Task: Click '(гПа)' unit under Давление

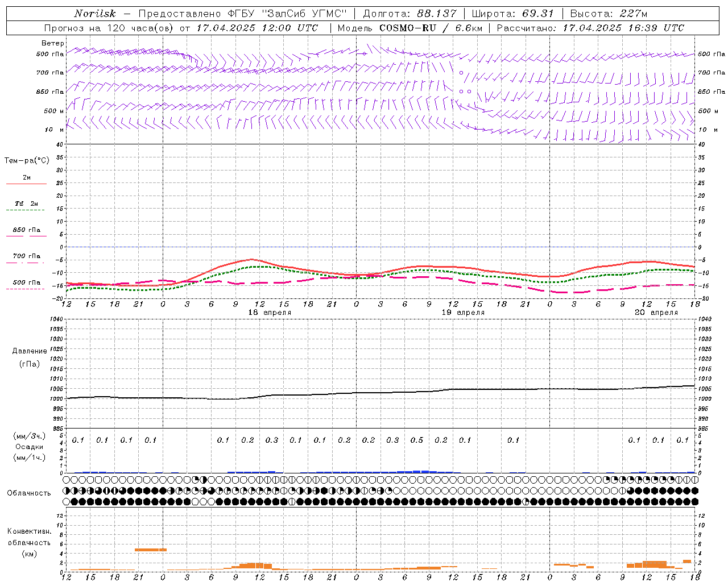Action: coord(30,364)
